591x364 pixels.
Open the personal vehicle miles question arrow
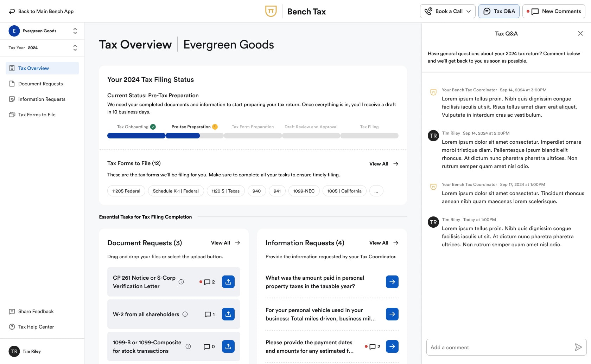392,314
